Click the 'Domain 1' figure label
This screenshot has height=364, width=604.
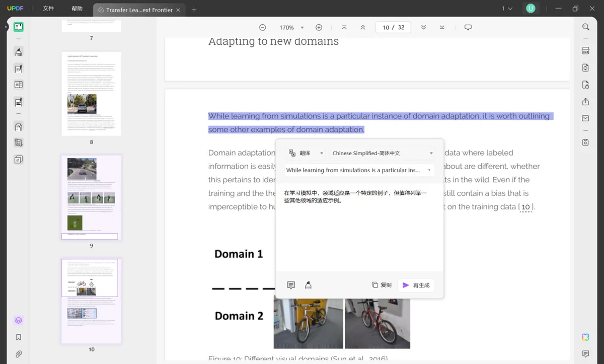pyautogui.click(x=239, y=254)
